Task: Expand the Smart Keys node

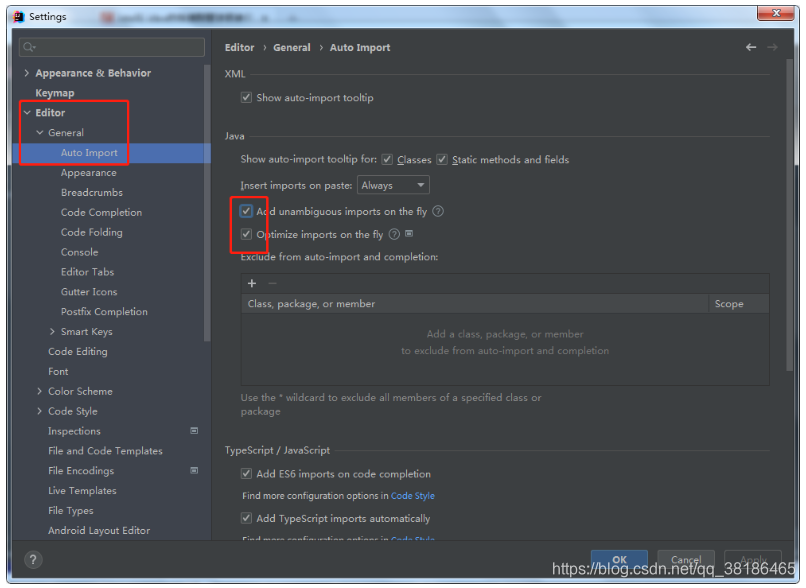Action: coord(52,332)
